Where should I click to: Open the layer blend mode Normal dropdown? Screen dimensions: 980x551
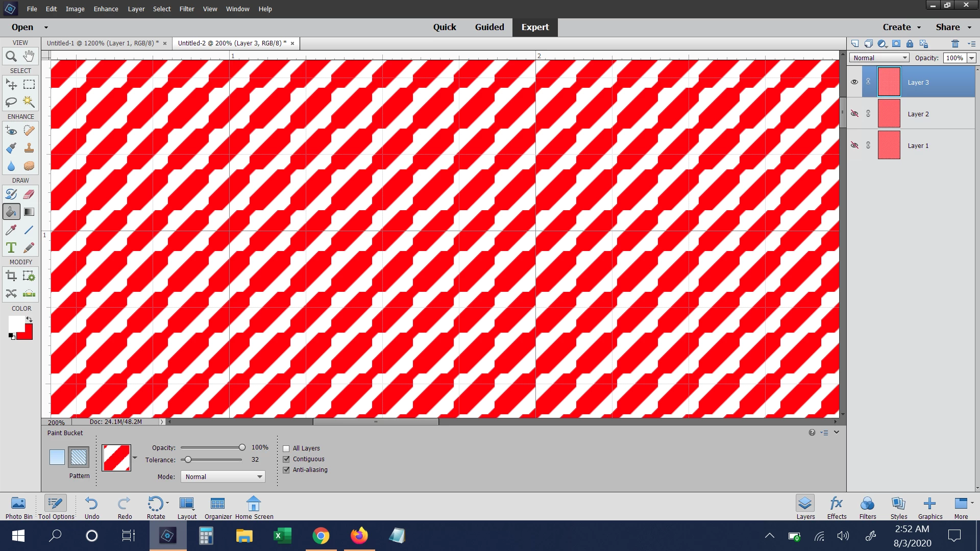point(879,58)
